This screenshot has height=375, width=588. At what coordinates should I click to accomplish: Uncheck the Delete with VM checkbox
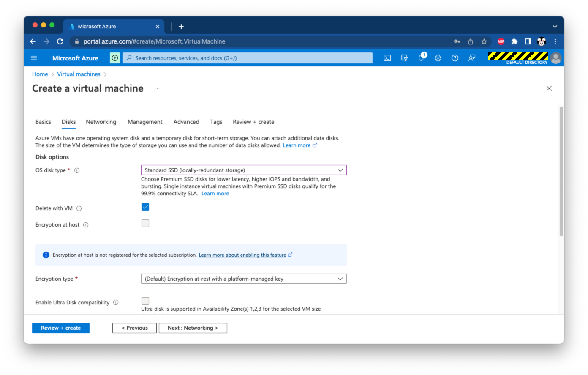(145, 207)
